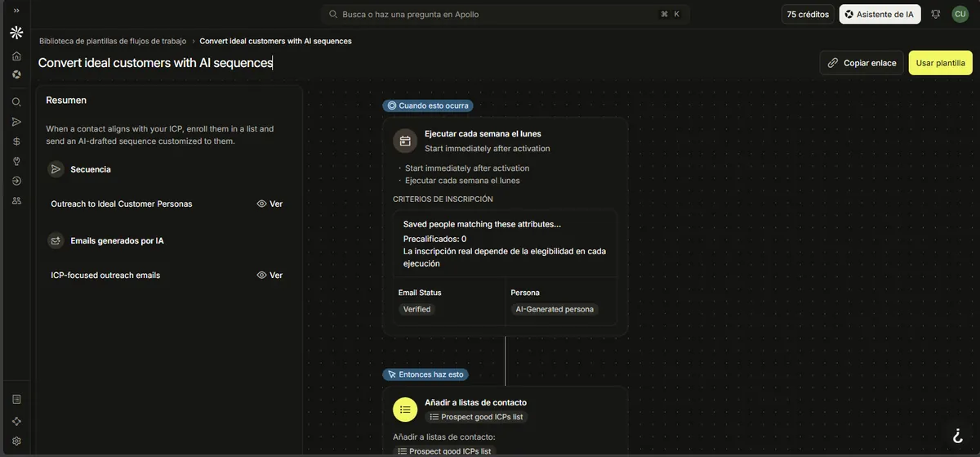Click CRITERIOS DE INSCRIPCIÓN label
Screen dimensions: 980x457
[x=443, y=199]
